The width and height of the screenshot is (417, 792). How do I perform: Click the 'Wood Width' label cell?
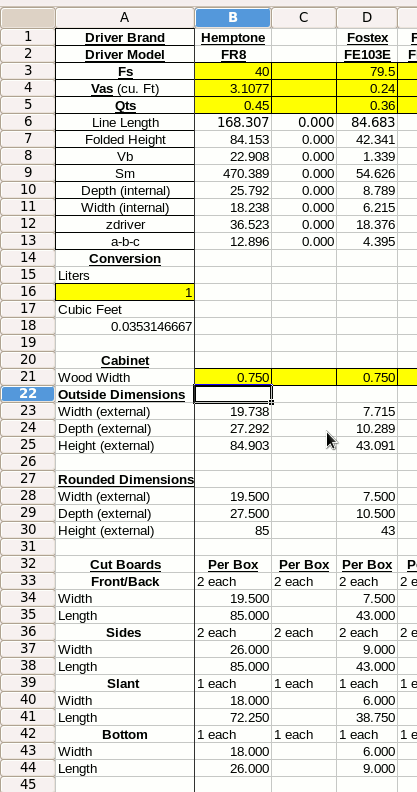point(125,377)
